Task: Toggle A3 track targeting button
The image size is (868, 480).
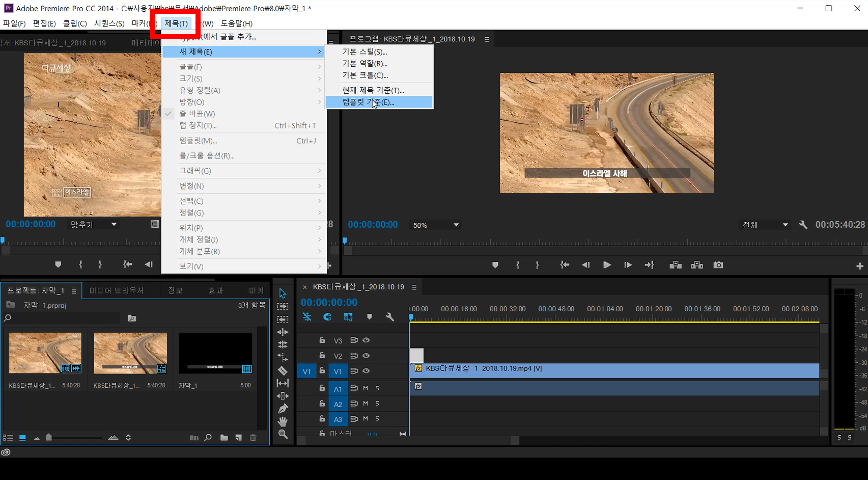Action: pyautogui.click(x=338, y=419)
